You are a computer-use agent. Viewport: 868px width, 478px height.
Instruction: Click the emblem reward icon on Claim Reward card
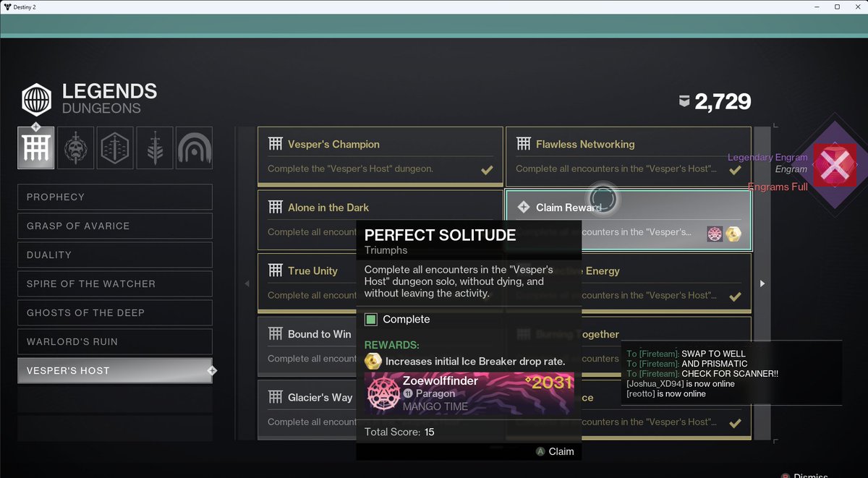point(715,233)
